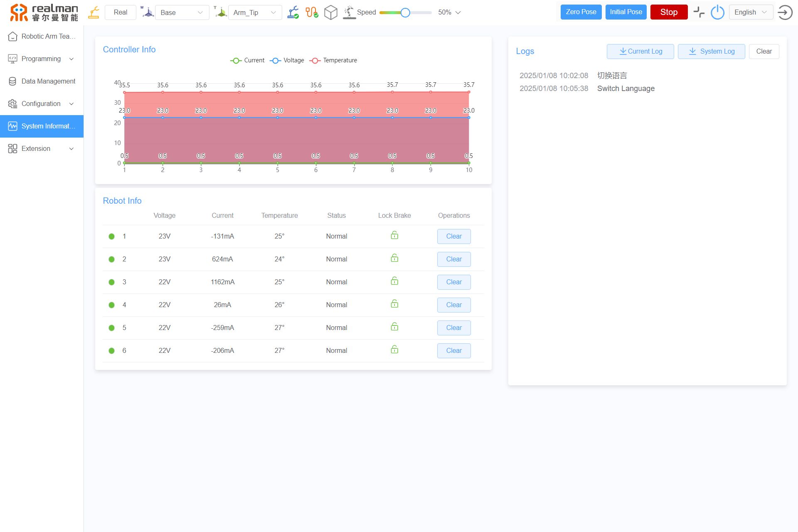Click the robot arm status icon with checkmark
The image size is (798, 532).
[x=293, y=12]
